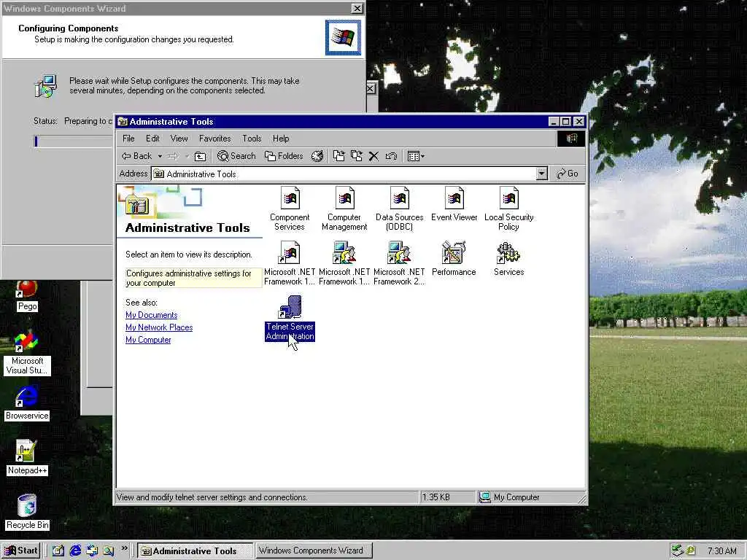
Task: Click the Administrative Tools taskbar button
Action: 196,551
